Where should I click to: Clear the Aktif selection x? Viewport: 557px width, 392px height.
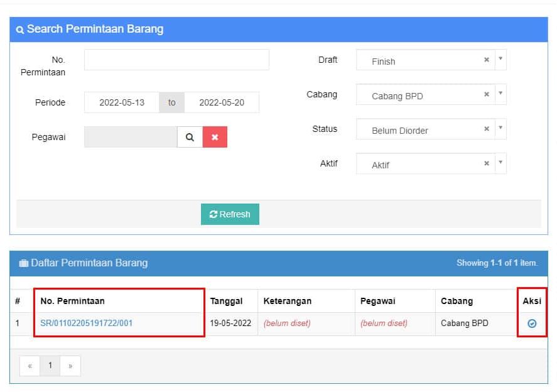tap(487, 163)
